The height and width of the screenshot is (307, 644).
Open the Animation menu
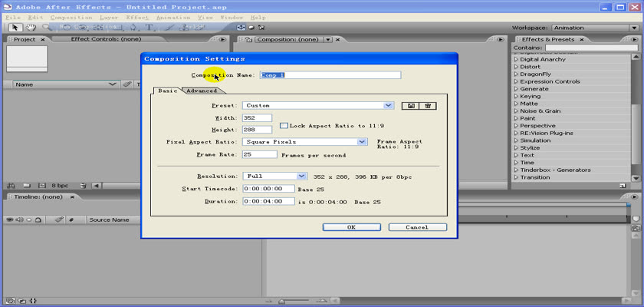tap(173, 18)
